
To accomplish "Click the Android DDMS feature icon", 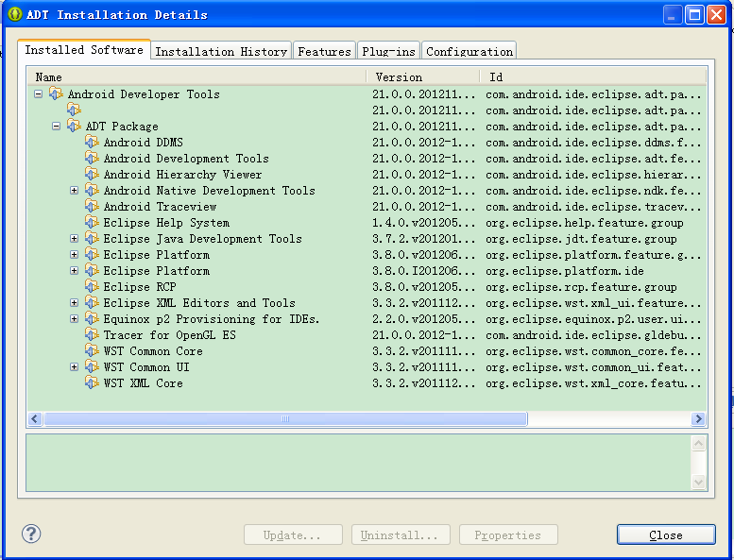I will [x=92, y=142].
